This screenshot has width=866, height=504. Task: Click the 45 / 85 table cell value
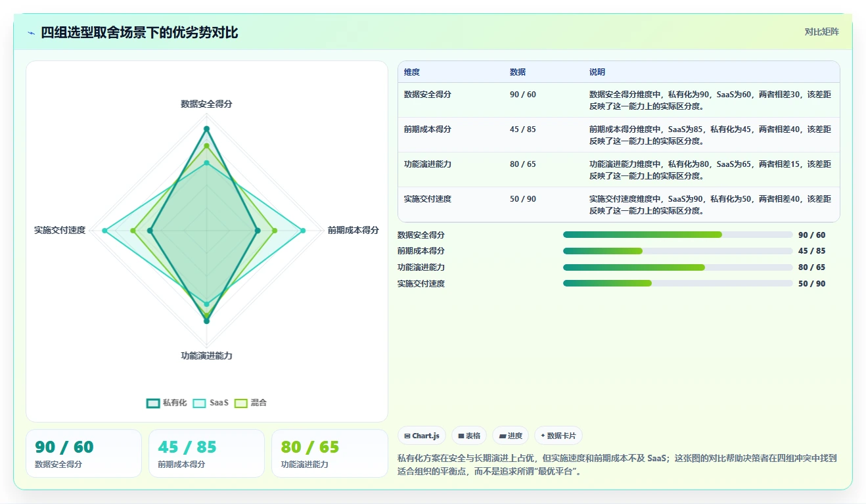[x=523, y=129]
